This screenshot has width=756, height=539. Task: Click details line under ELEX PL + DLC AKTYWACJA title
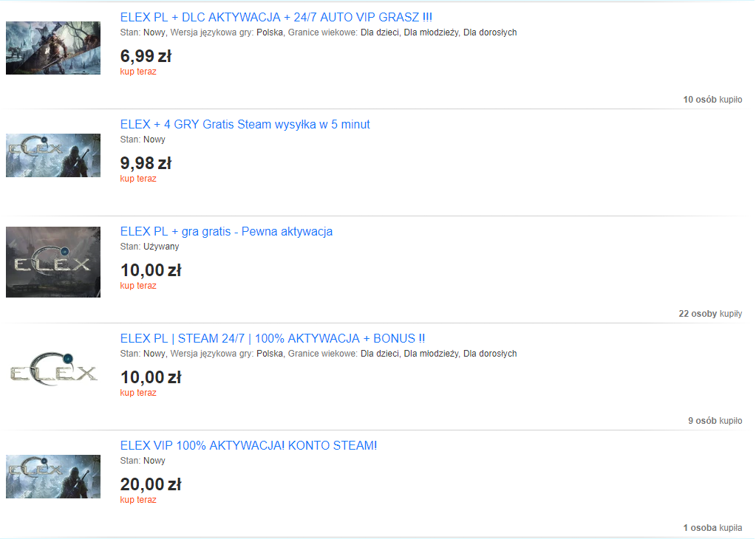(x=319, y=32)
